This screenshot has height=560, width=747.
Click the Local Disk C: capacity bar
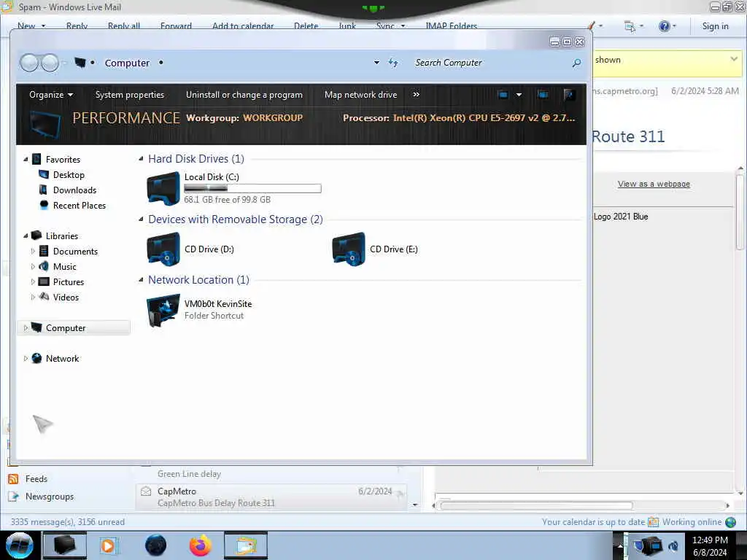point(252,189)
